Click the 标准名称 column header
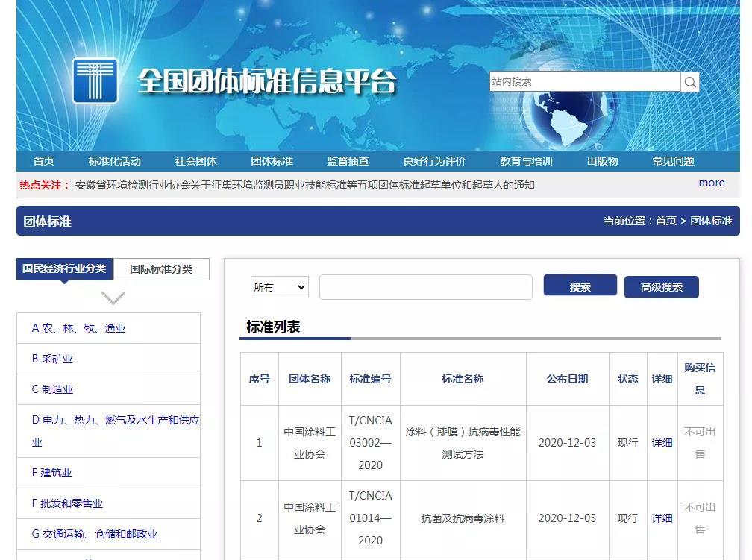 [463, 379]
